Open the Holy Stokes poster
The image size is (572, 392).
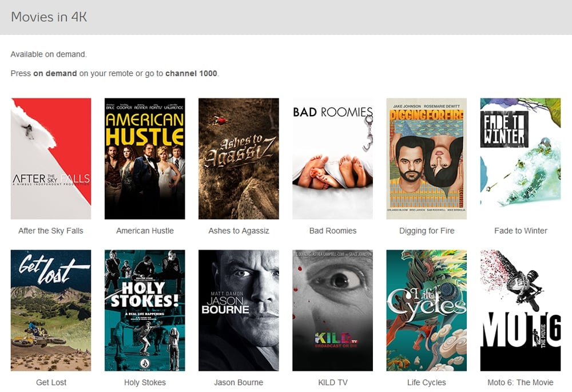(145, 310)
